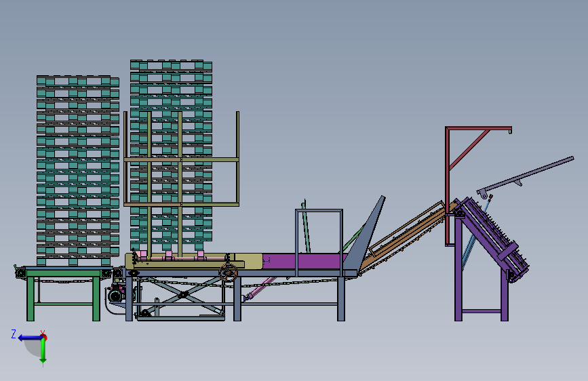The width and height of the screenshot is (588, 381).
Task: Select the long purple lever arm
Action: pyautogui.click(x=526, y=176)
